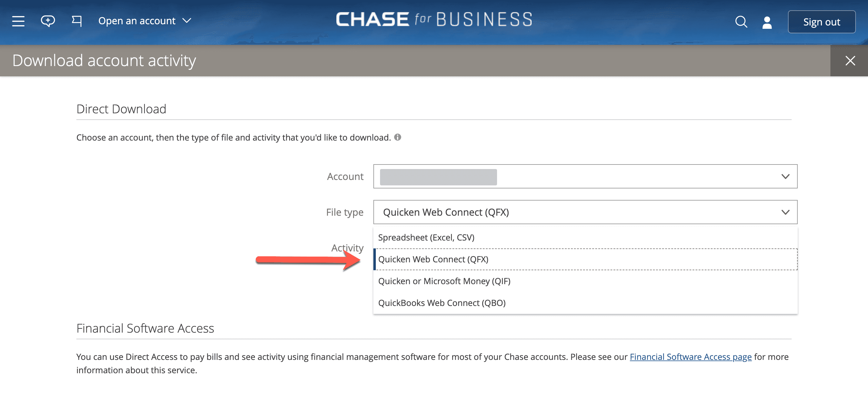Click the profile person icon

(767, 23)
